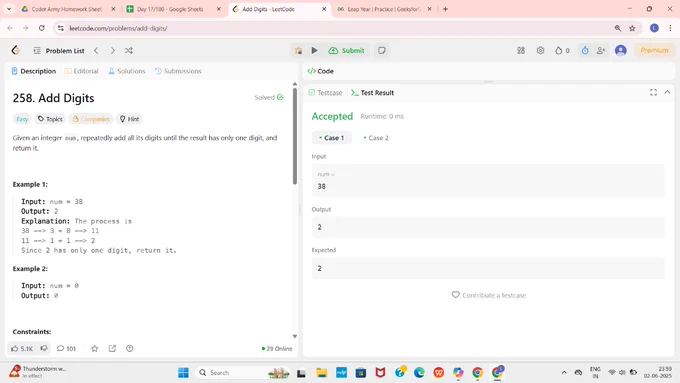Screen dimensions: 680x383
Task: Pick a random problem with shuffle icon
Action: tap(129, 51)
